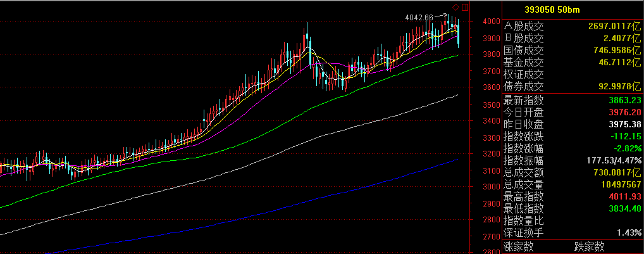Select the 基金成交 label

click(524, 63)
